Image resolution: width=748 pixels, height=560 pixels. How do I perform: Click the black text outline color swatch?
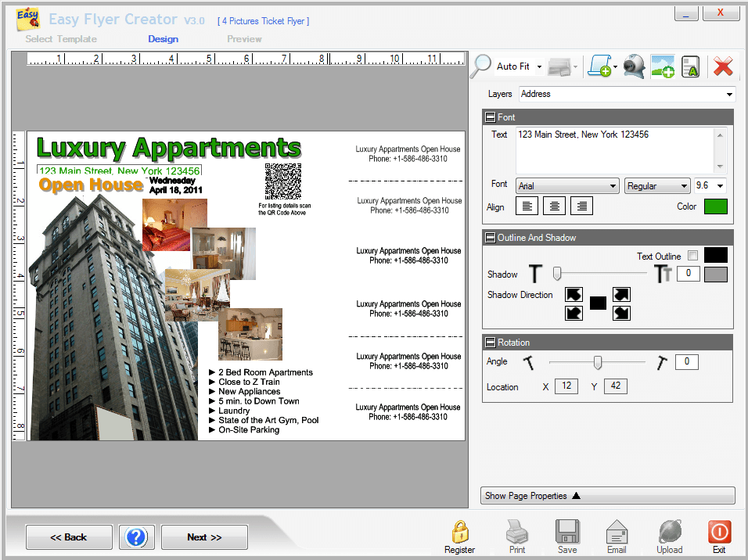tap(716, 255)
